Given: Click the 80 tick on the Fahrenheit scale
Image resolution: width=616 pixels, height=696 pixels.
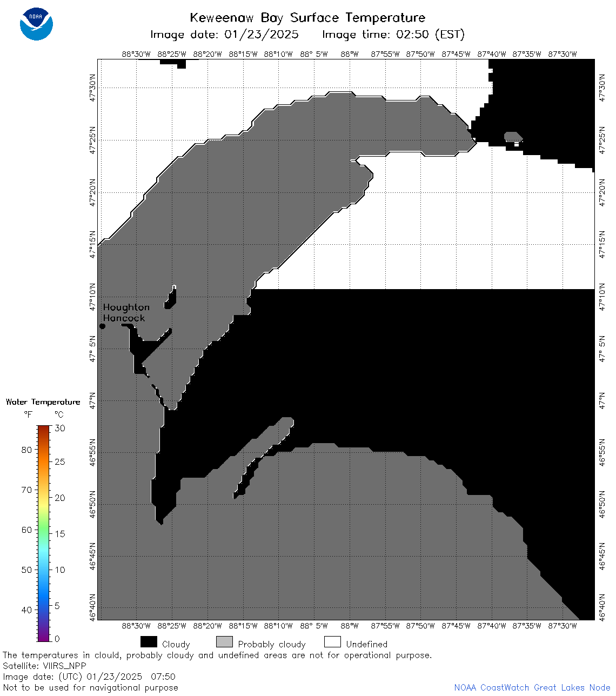Looking at the screenshot, I should click(26, 450).
